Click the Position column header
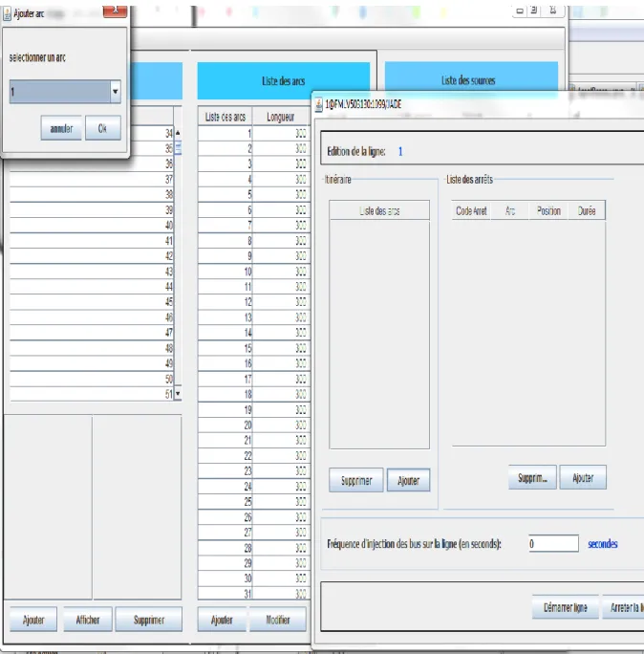 (x=548, y=211)
